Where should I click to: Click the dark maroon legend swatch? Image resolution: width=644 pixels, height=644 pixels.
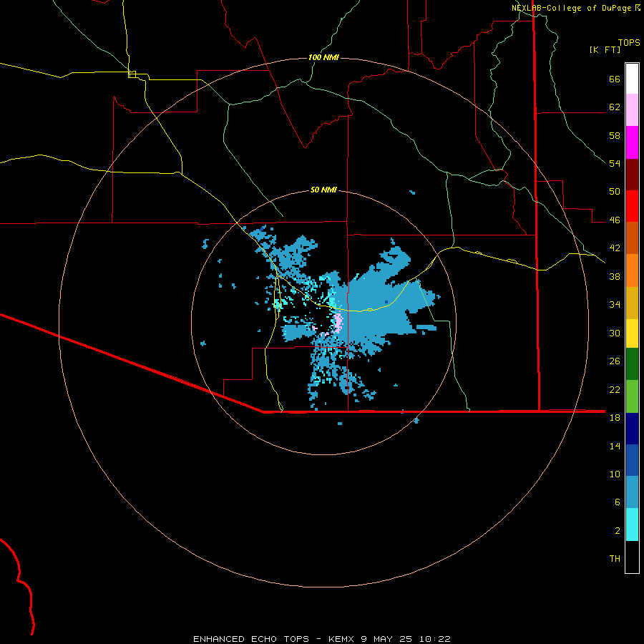pyautogui.click(x=632, y=174)
